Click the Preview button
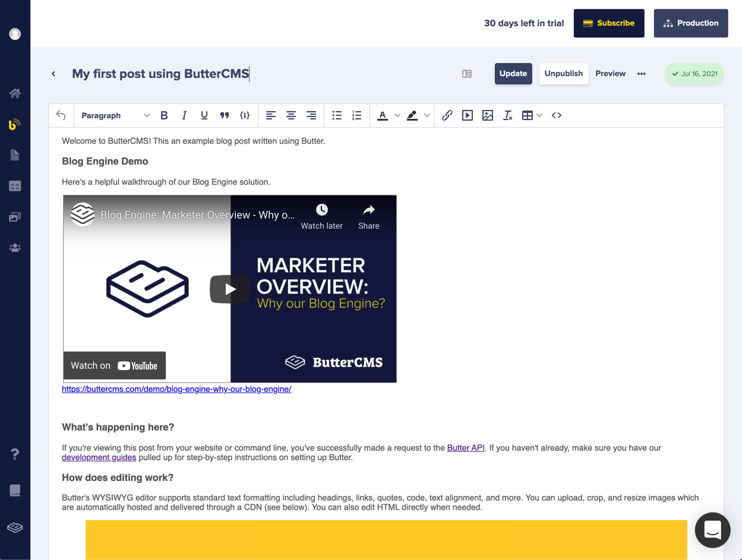 tap(611, 74)
